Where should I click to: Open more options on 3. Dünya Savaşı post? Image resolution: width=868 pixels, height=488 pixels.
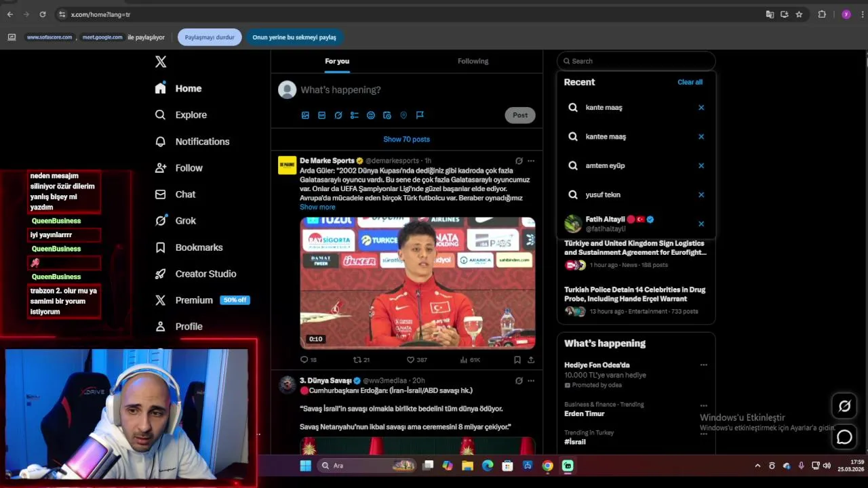pyautogui.click(x=531, y=381)
